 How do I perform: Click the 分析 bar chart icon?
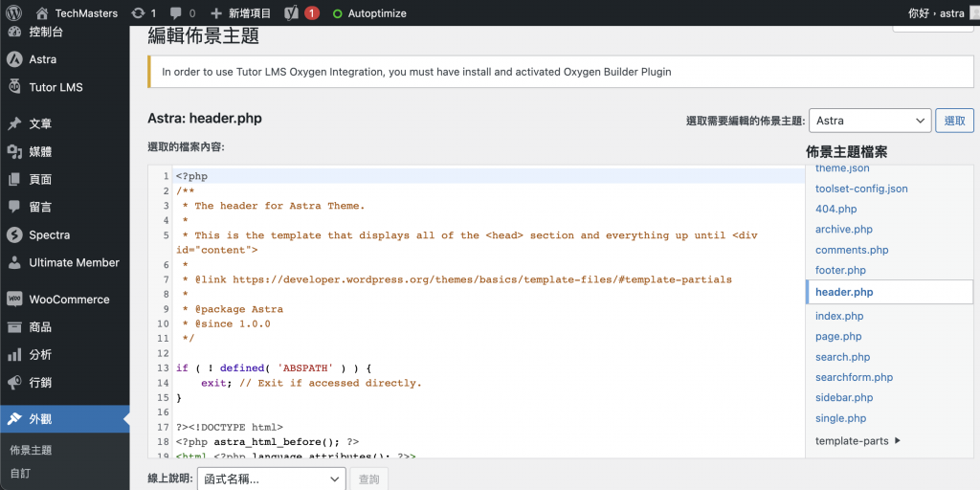coord(14,355)
